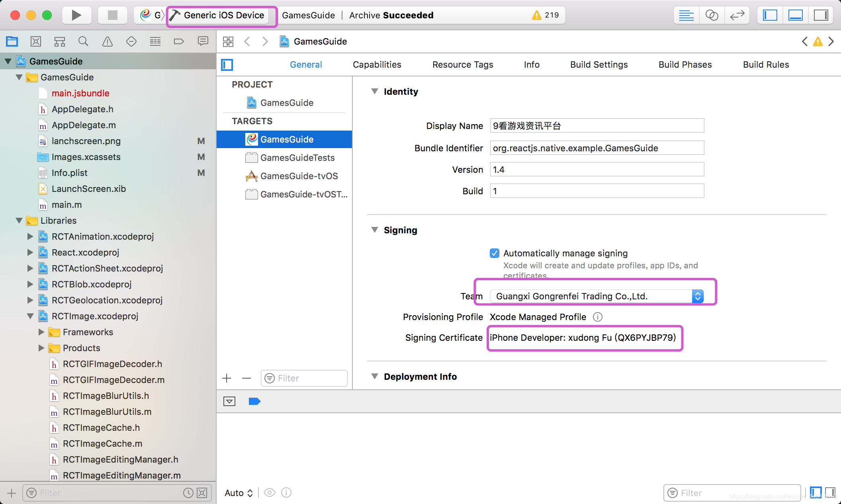
Task: Open the related items grid menu
Action: tap(228, 41)
